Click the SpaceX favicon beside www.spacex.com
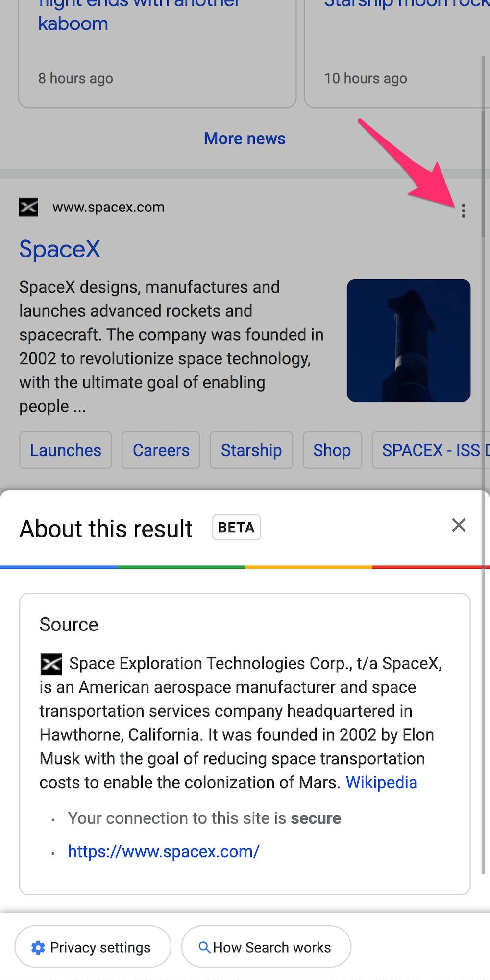The image size is (490, 980). click(28, 207)
